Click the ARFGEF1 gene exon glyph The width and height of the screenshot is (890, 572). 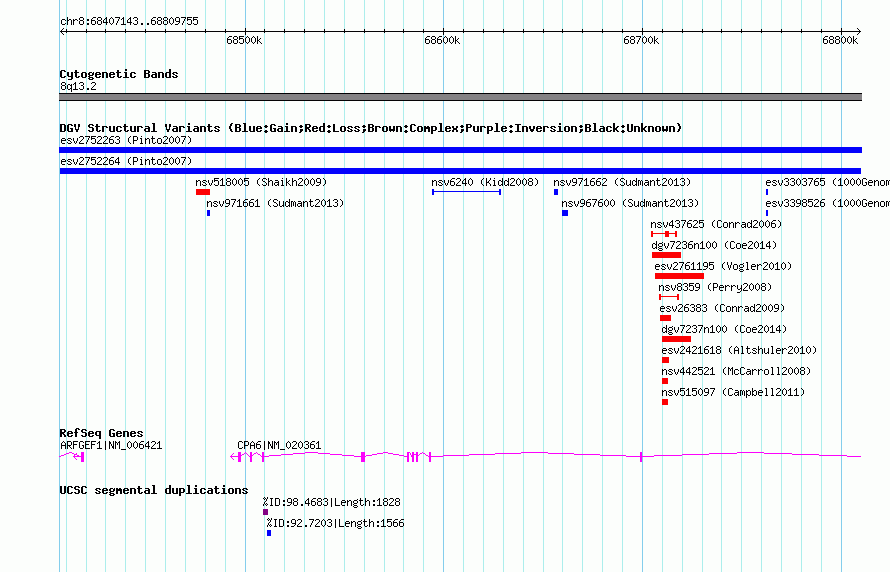point(82,457)
